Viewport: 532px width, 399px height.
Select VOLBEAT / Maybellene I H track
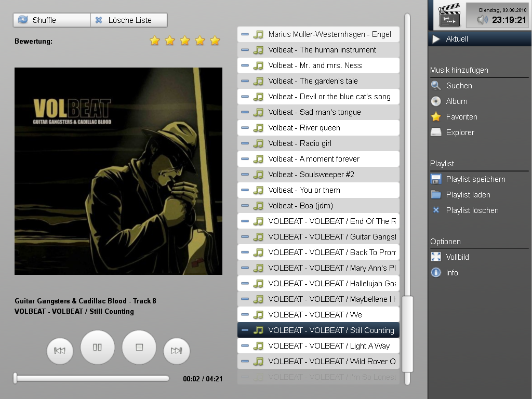pos(318,299)
